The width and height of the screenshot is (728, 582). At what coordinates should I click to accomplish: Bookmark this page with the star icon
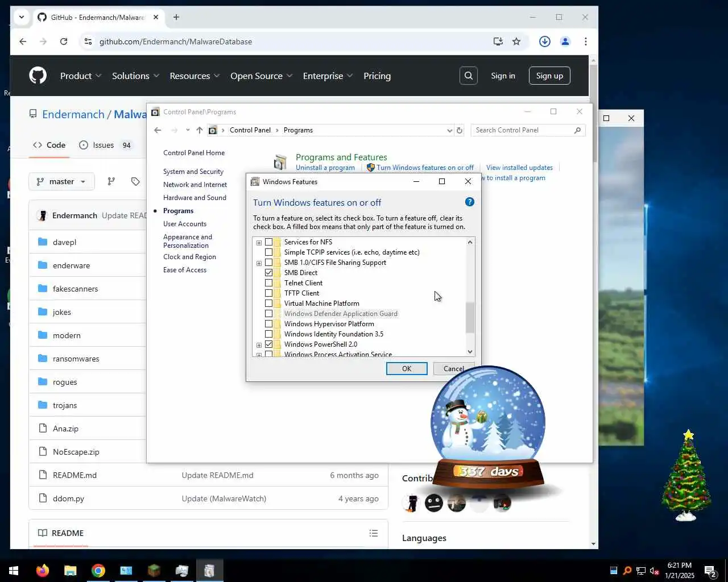[516, 41]
